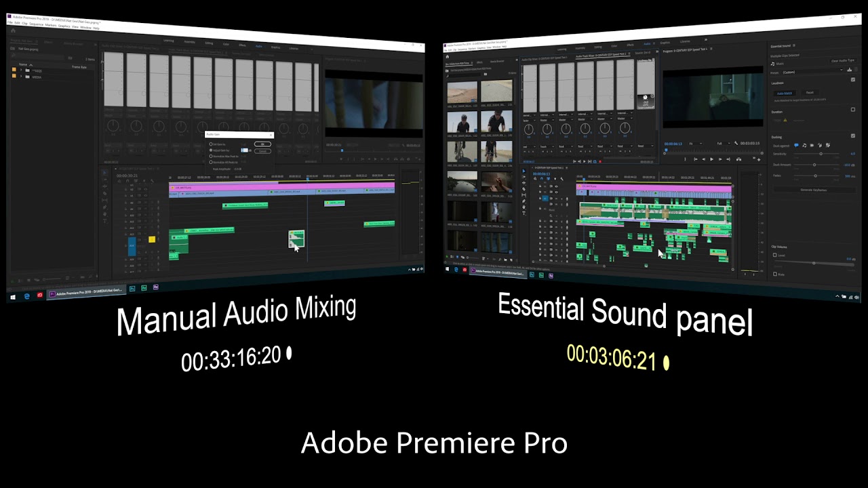The image size is (868, 488).
Task: Click OK in the Audio Gain dialog
Action: tap(262, 144)
